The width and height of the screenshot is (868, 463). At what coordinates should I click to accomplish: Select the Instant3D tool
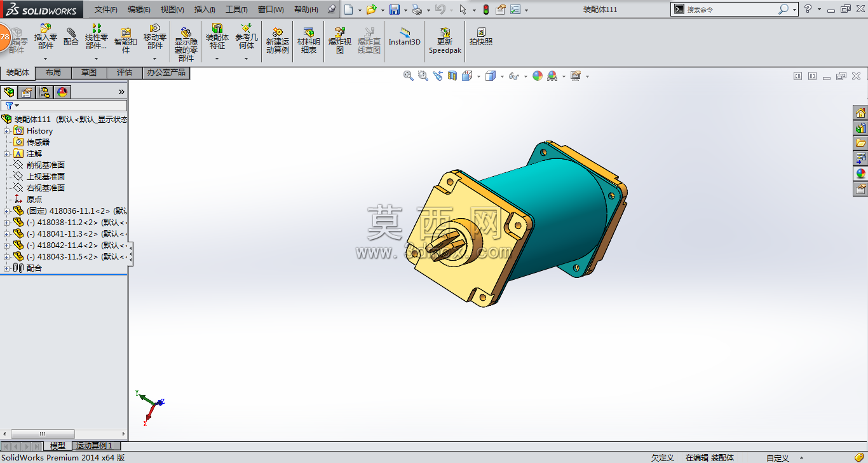pyautogui.click(x=405, y=36)
